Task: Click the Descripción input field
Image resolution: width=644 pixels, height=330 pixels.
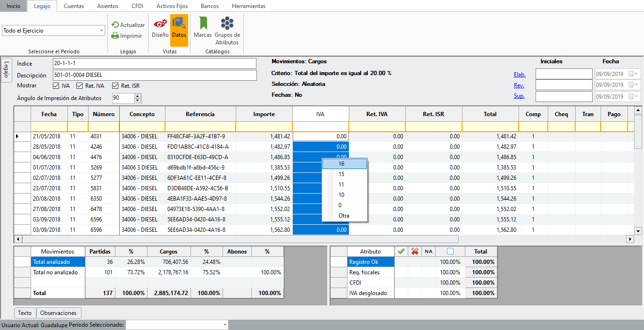Action: (155, 76)
